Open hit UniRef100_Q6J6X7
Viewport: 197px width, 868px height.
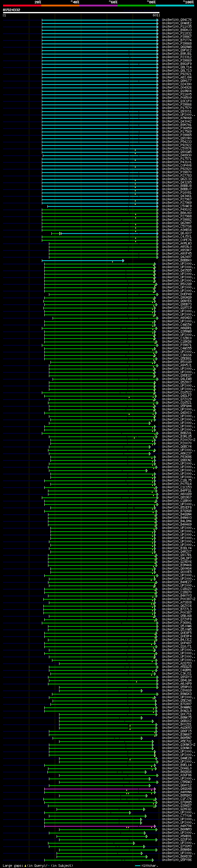pyautogui.click(x=177, y=233)
